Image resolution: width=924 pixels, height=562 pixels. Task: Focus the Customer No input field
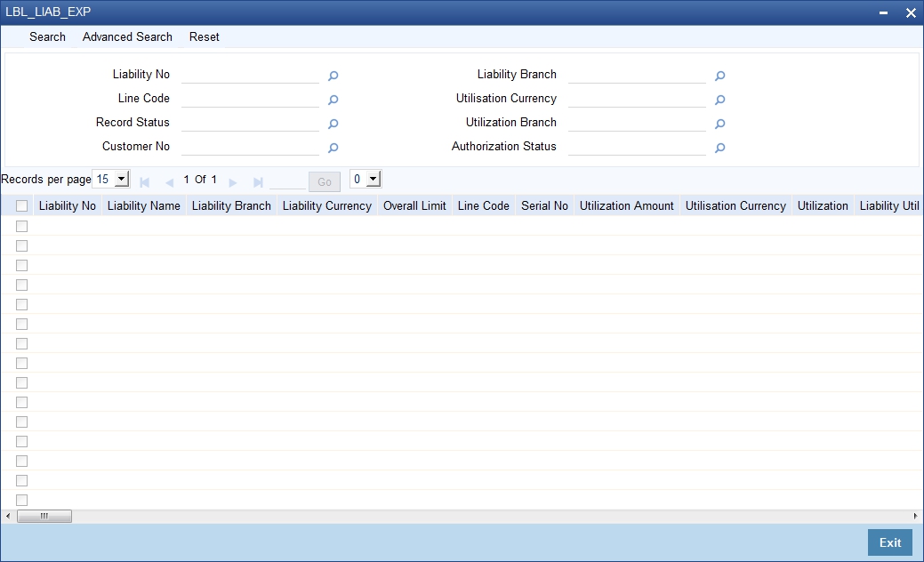pyautogui.click(x=251, y=148)
